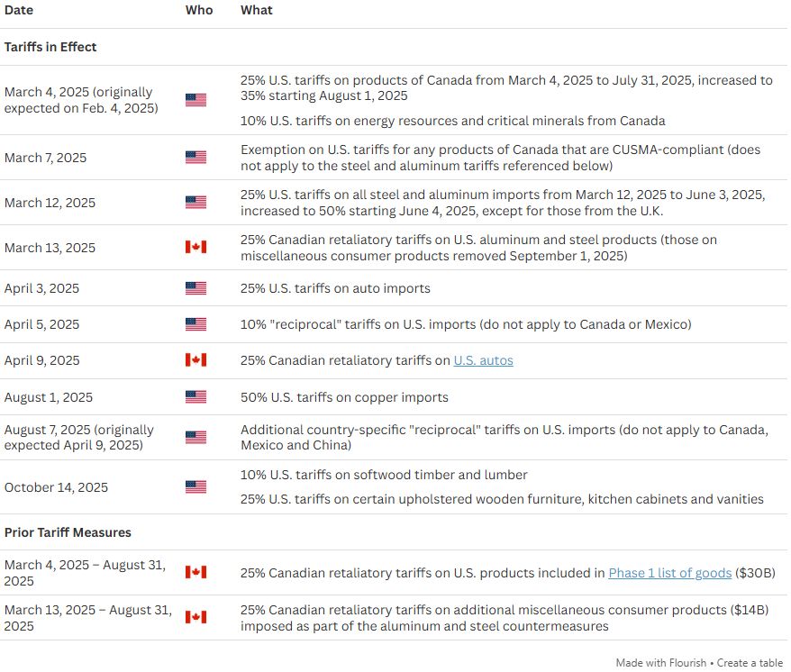Image resolution: width=791 pixels, height=672 pixels.
Task: Click the U.S. flag beside August 7, 2025
Action: [195, 438]
